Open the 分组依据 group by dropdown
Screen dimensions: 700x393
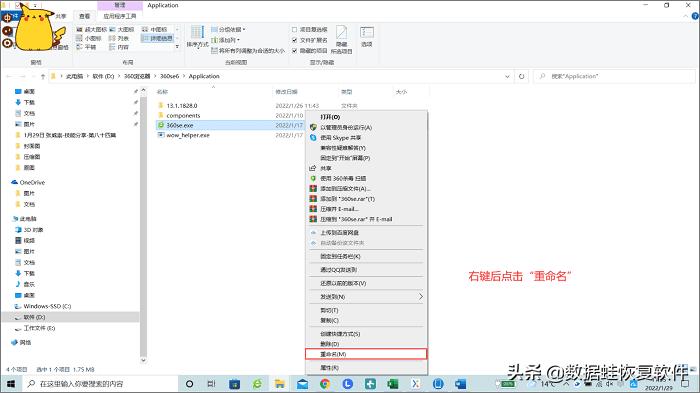point(228,29)
